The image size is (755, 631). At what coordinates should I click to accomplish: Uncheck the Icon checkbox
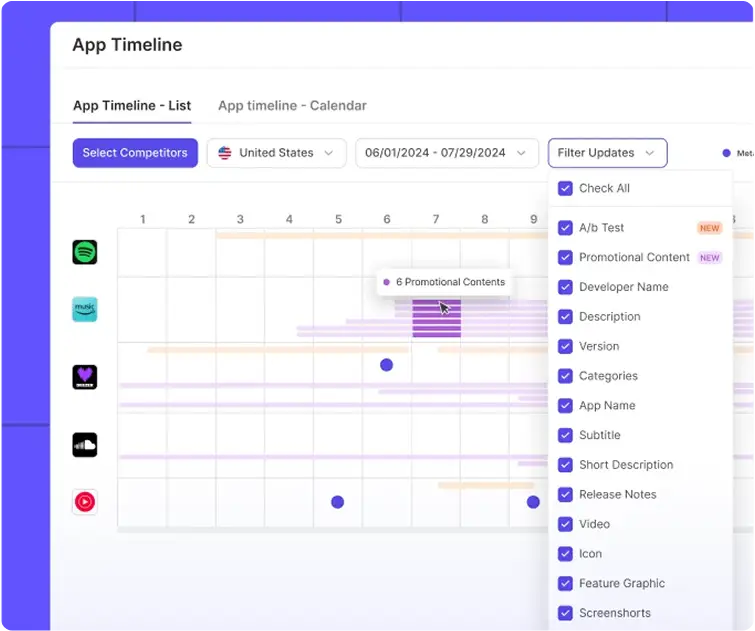click(x=565, y=553)
